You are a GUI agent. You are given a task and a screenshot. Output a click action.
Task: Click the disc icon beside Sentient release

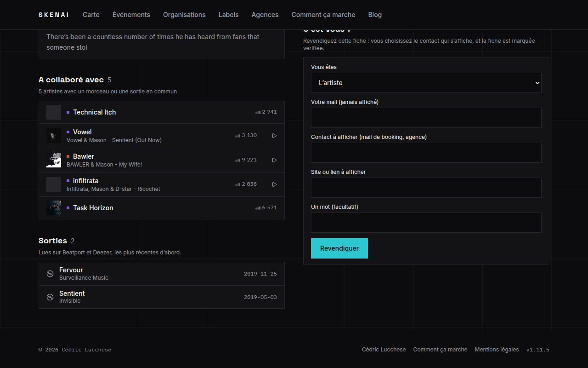[50, 297]
